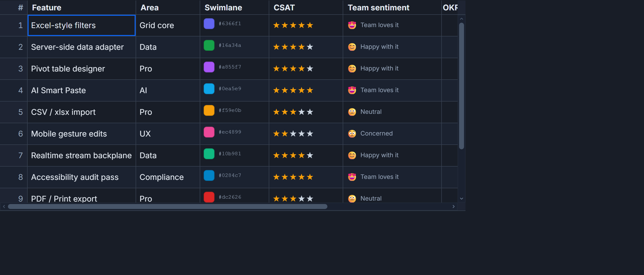
Task: Click the # column header
Action: pos(14,7)
